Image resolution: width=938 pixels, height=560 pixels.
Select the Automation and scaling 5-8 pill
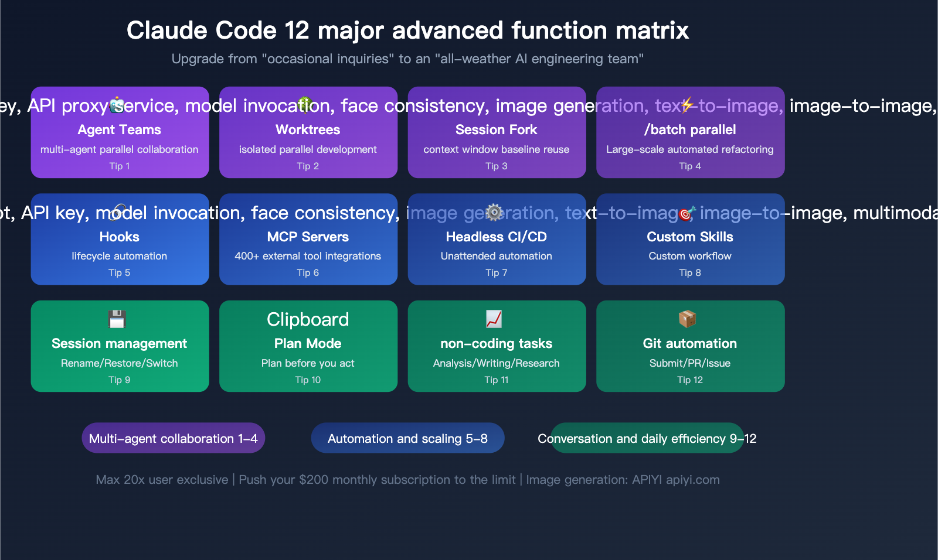407,438
